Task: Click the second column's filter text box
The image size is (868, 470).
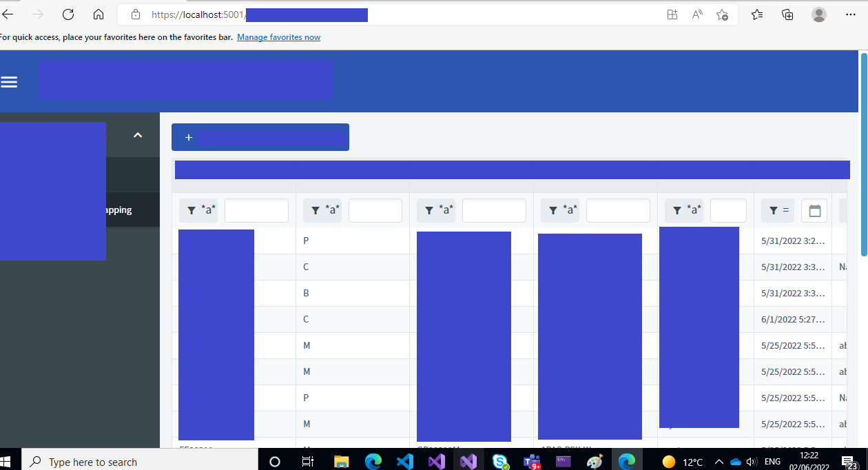Action: (x=375, y=211)
